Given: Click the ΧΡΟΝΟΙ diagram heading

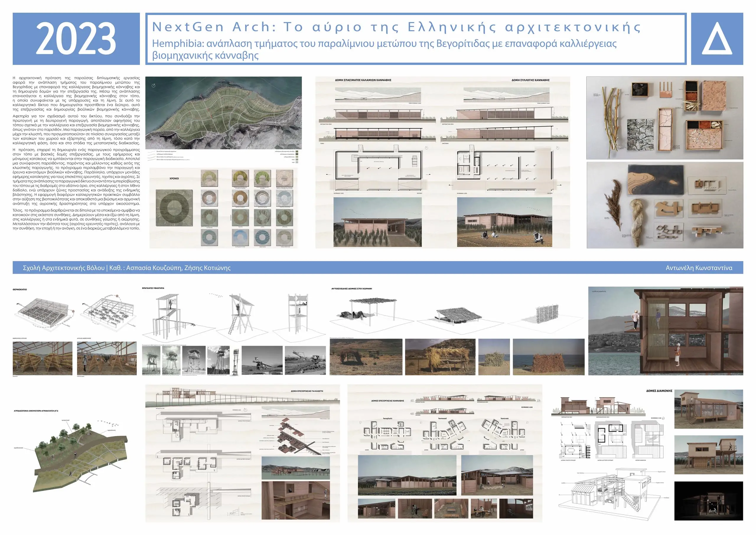Looking at the screenshot, I should [x=174, y=178].
